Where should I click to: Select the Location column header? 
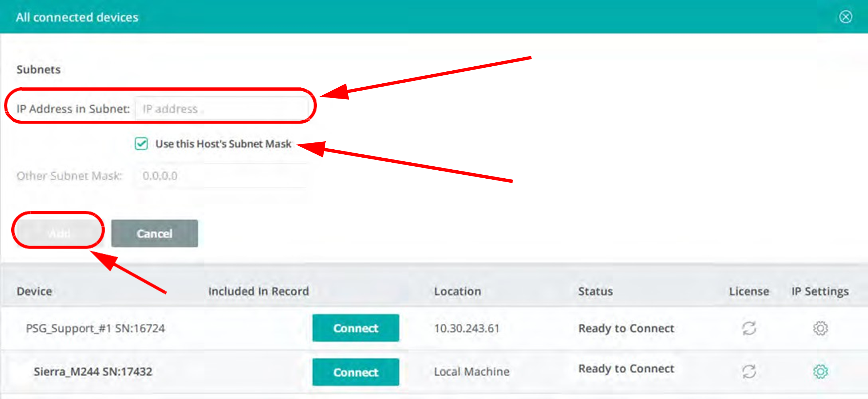point(457,291)
